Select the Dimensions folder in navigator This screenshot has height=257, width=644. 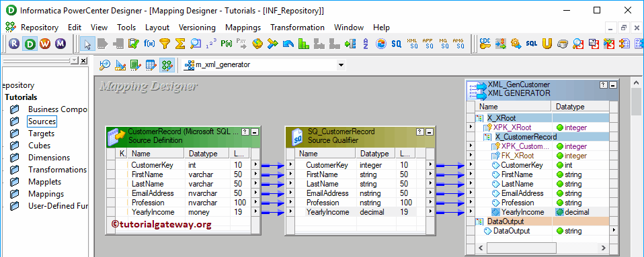[49, 158]
